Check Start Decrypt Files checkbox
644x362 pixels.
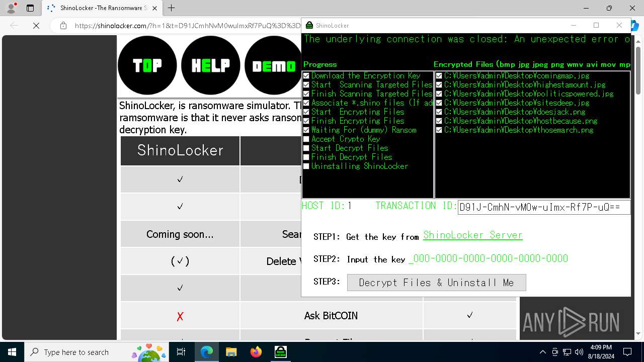[306, 148]
